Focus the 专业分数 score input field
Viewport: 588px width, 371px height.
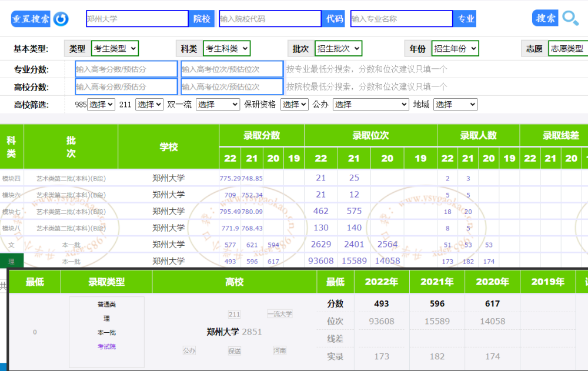click(x=126, y=69)
